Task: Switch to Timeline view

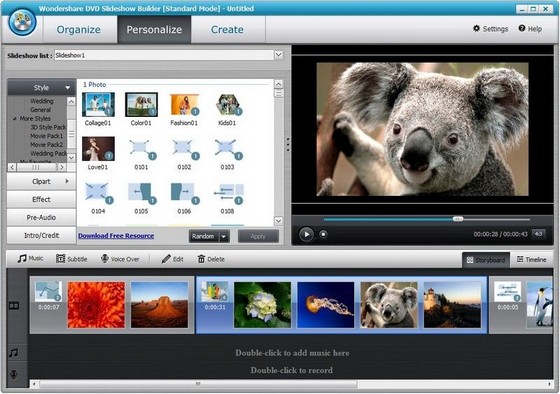Action: pos(531,260)
